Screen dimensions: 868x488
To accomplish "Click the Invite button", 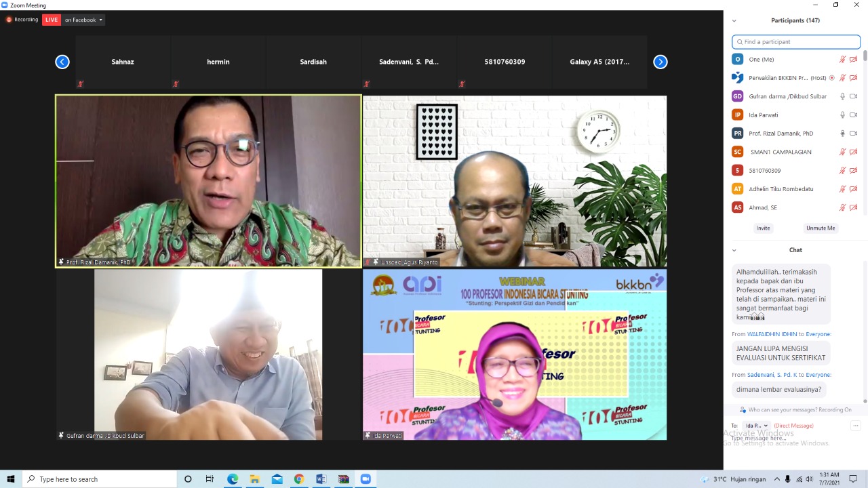I will [x=763, y=228].
